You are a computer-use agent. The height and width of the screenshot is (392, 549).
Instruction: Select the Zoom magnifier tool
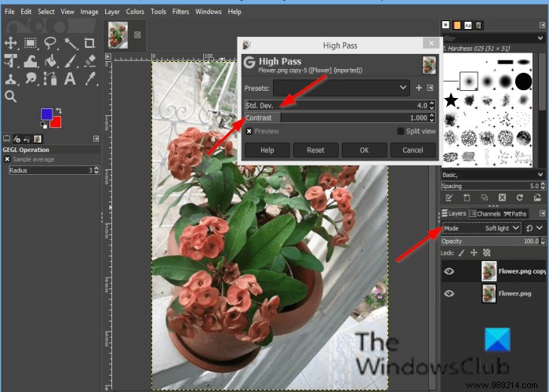click(10, 96)
